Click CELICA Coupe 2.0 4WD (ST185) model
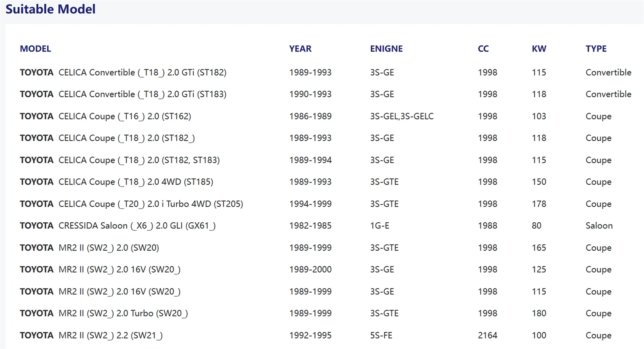644x349 pixels. 136,182
